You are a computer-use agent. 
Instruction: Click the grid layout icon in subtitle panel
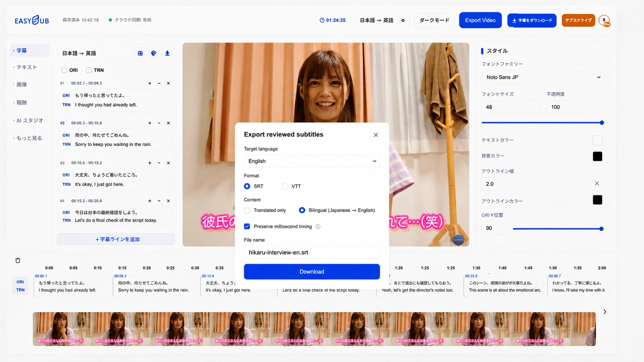pos(140,53)
